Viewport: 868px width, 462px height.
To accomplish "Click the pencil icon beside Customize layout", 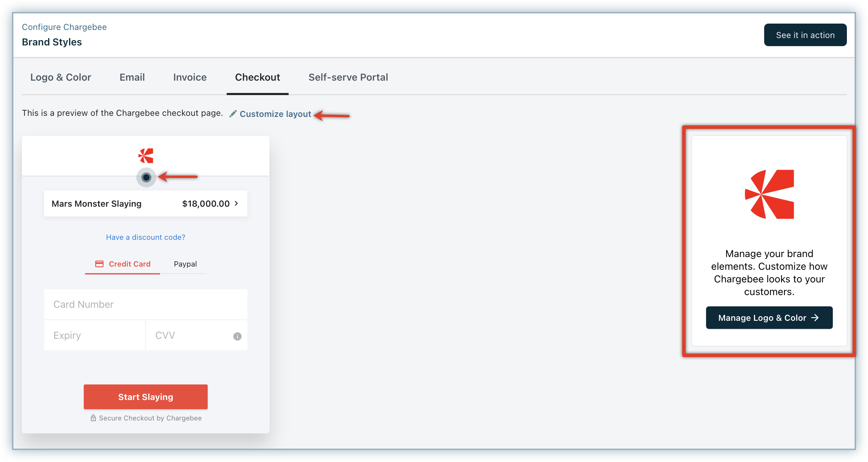I will coord(233,114).
